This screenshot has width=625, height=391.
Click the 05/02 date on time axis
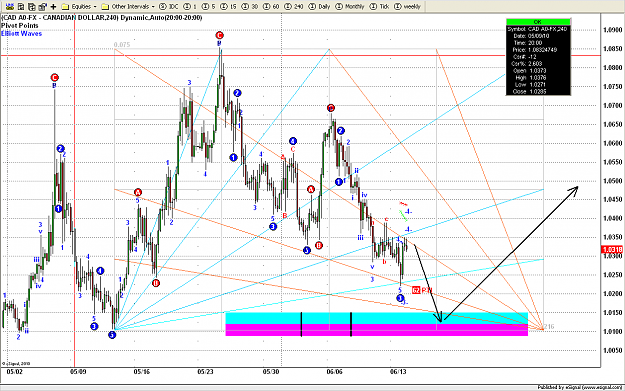[14, 371]
